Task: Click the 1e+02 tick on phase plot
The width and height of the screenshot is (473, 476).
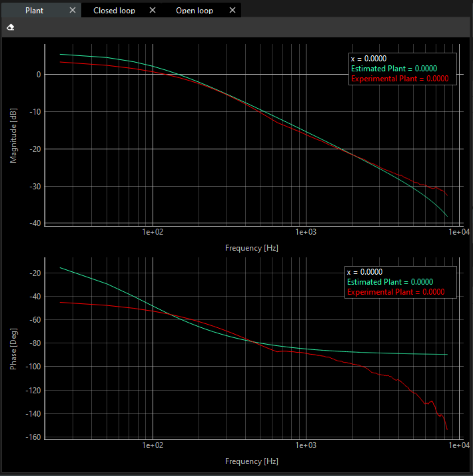Action: pyautogui.click(x=153, y=446)
